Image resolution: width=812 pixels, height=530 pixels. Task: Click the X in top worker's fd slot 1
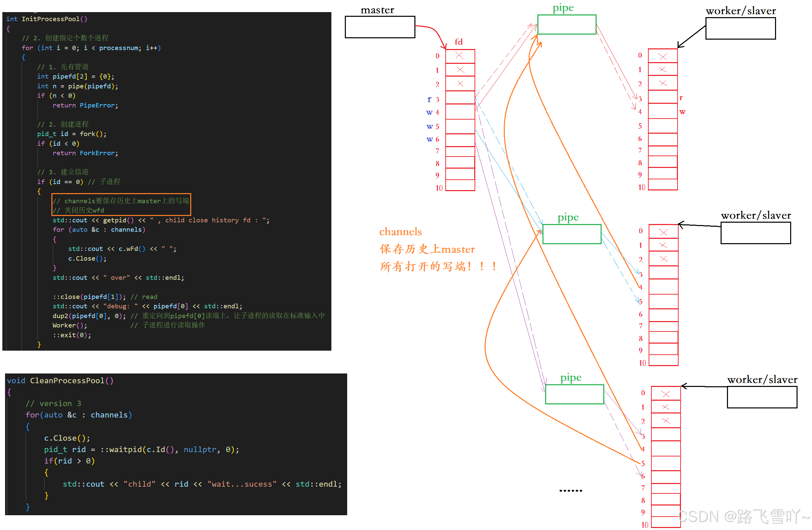pos(662,70)
